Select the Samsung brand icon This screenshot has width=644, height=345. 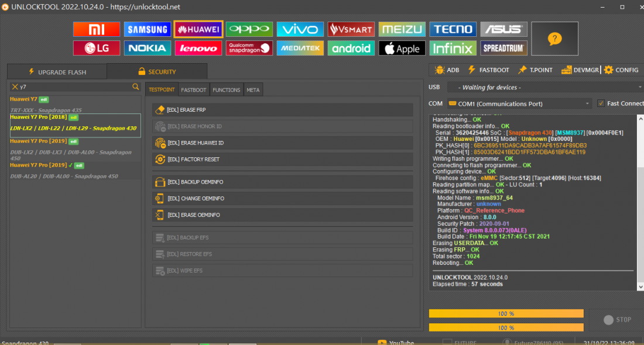click(148, 29)
